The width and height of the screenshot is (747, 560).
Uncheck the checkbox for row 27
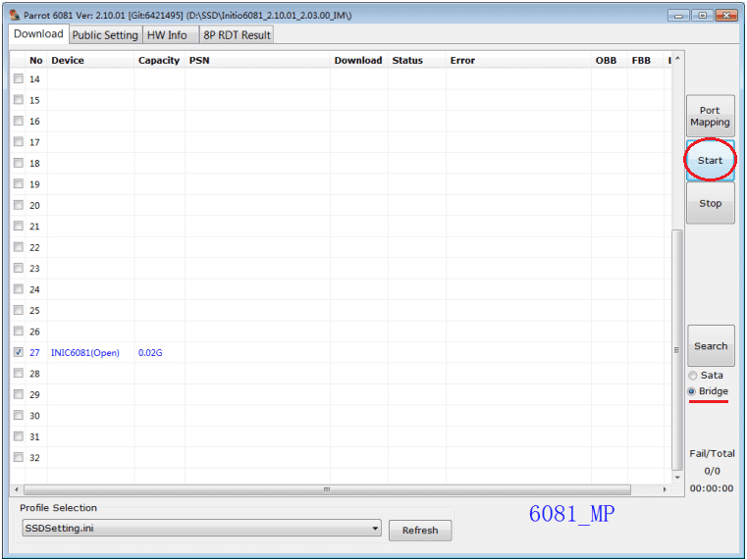coord(18,352)
